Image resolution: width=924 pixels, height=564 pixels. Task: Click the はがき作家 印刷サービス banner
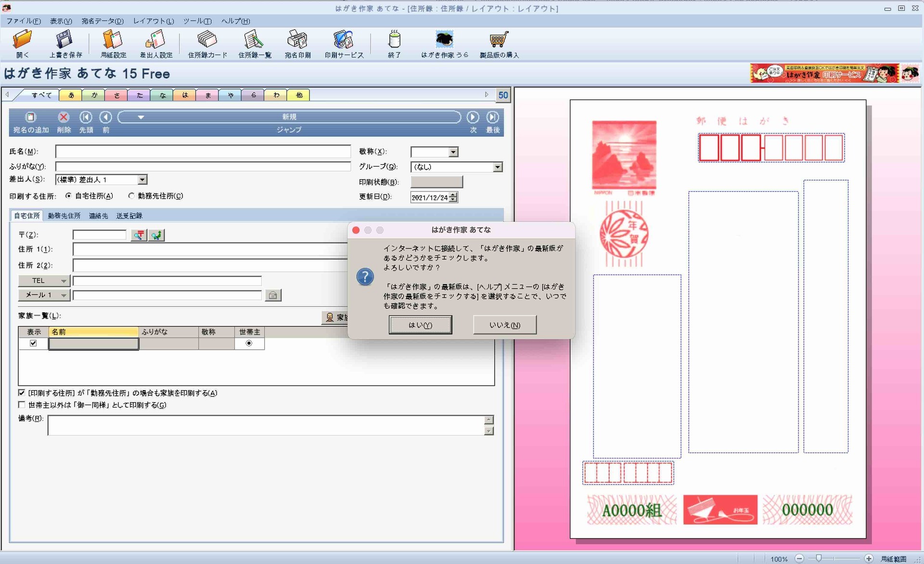pyautogui.click(x=824, y=74)
